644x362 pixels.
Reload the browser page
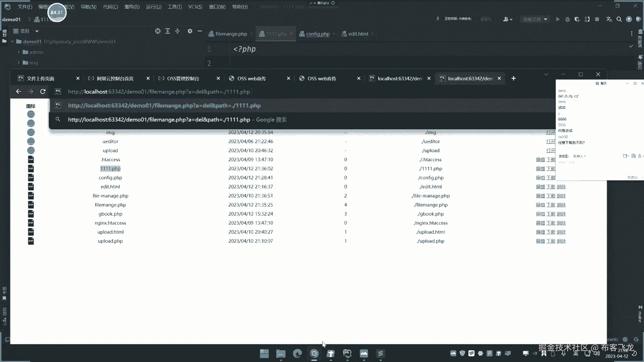click(43, 92)
